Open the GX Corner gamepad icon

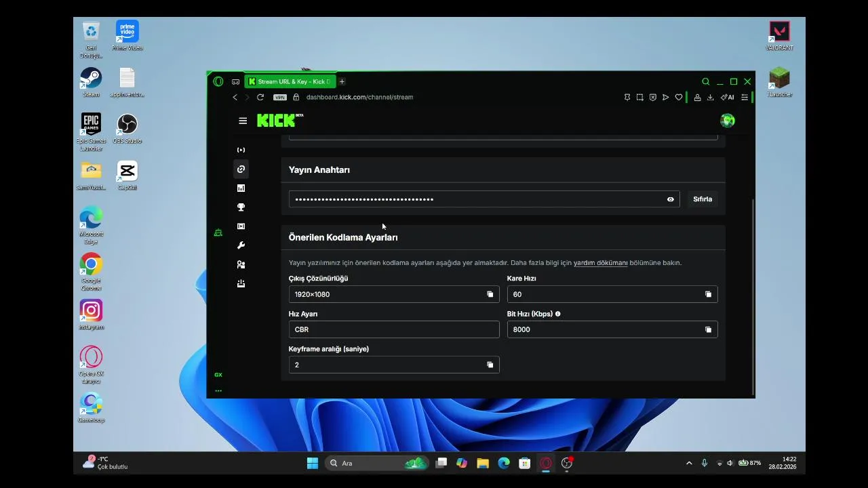pos(235,81)
